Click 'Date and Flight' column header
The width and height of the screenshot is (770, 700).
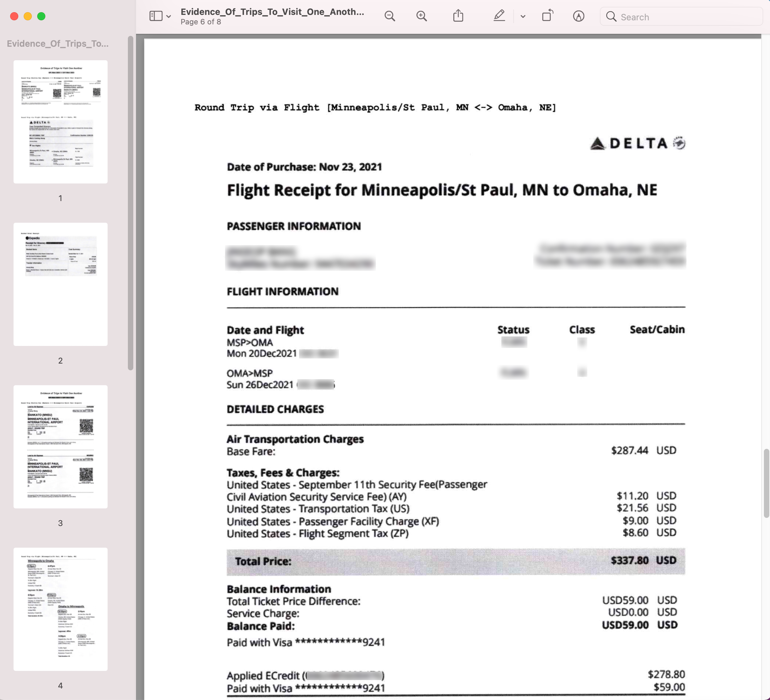coord(265,330)
